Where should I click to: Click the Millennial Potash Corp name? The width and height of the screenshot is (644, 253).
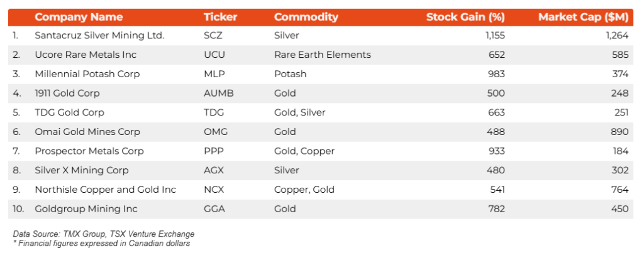[x=87, y=74]
